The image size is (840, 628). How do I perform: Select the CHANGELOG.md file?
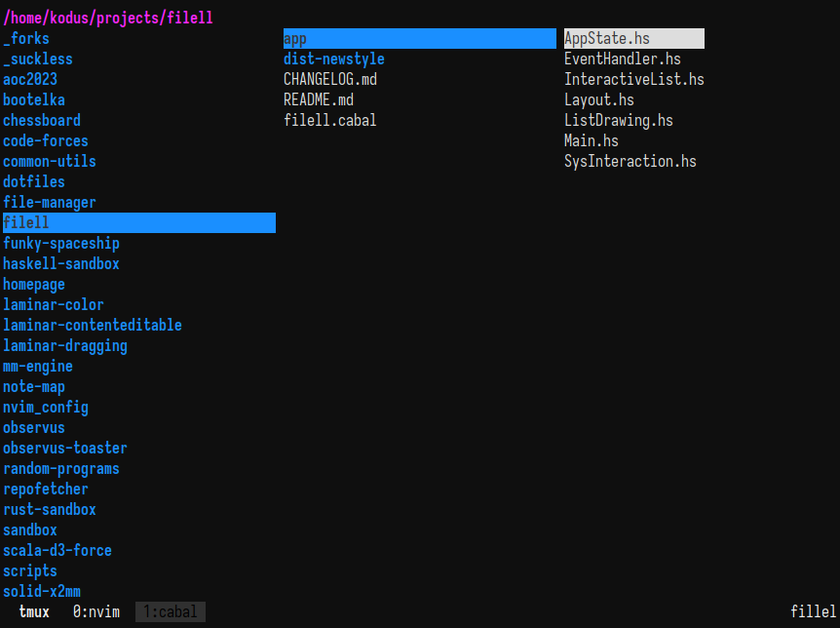(x=330, y=79)
